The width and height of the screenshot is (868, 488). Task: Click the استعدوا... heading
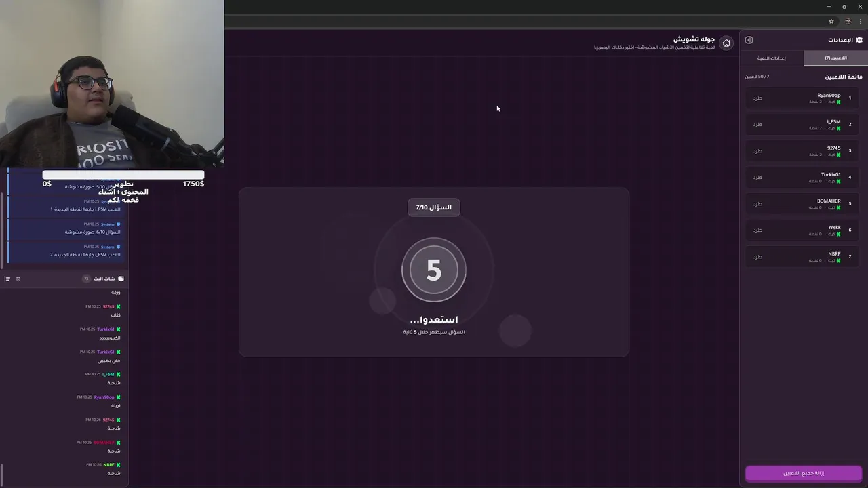click(434, 319)
